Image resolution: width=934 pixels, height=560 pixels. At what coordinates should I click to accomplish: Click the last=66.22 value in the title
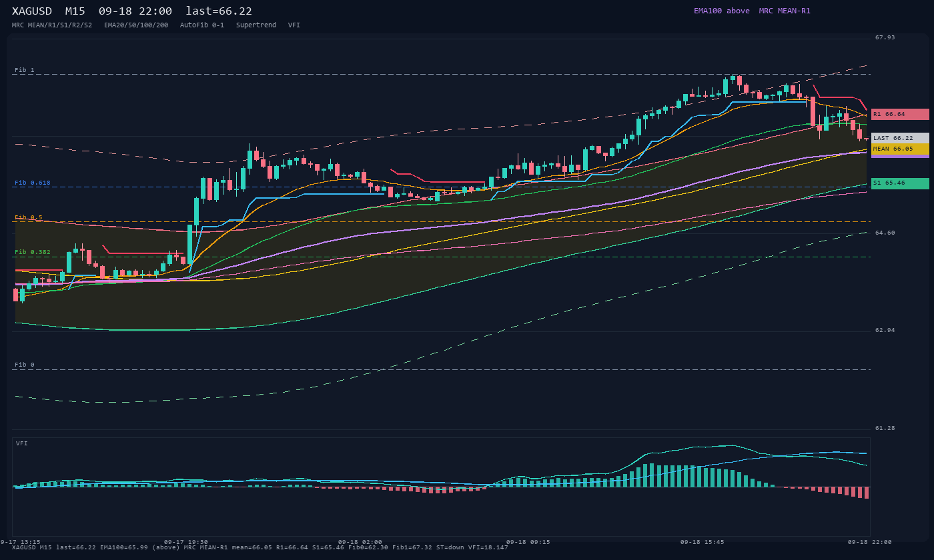tap(219, 11)
